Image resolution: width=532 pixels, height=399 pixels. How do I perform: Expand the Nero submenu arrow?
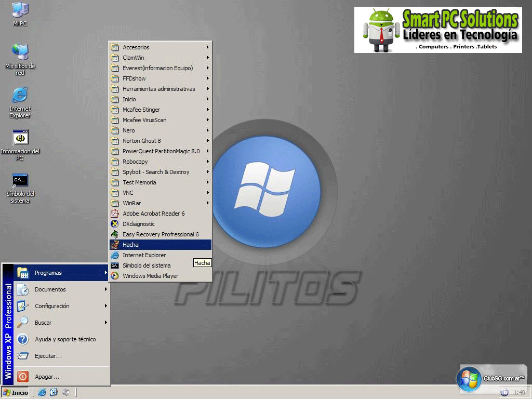(x=207, y=130)
